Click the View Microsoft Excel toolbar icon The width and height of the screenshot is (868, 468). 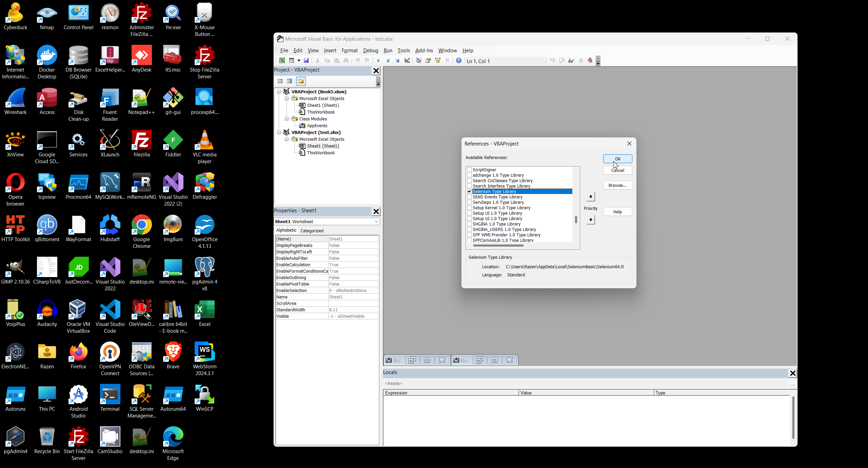coord(282,61)
